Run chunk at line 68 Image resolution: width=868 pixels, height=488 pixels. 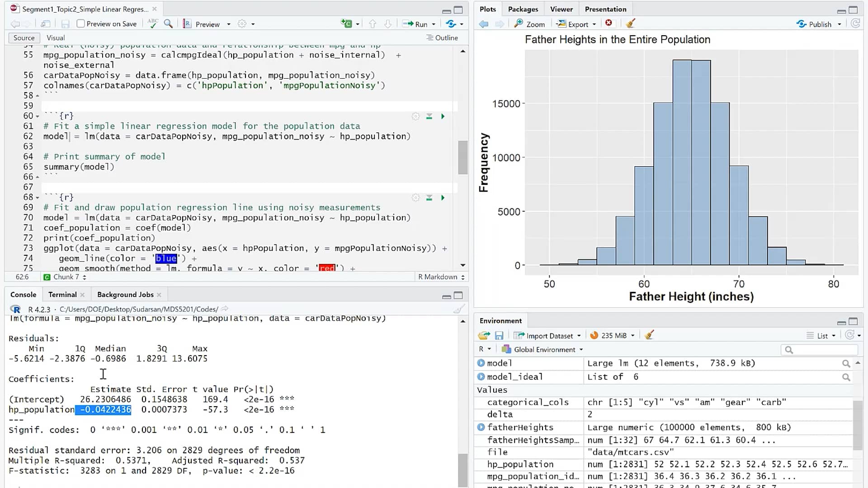pos(443,198)
